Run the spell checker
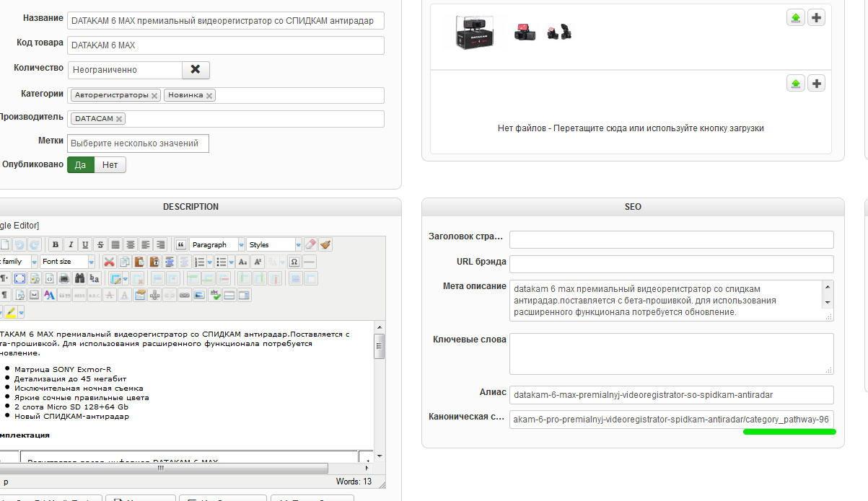The height and width of the screenshot is (501, 868). tap(214, 296)
